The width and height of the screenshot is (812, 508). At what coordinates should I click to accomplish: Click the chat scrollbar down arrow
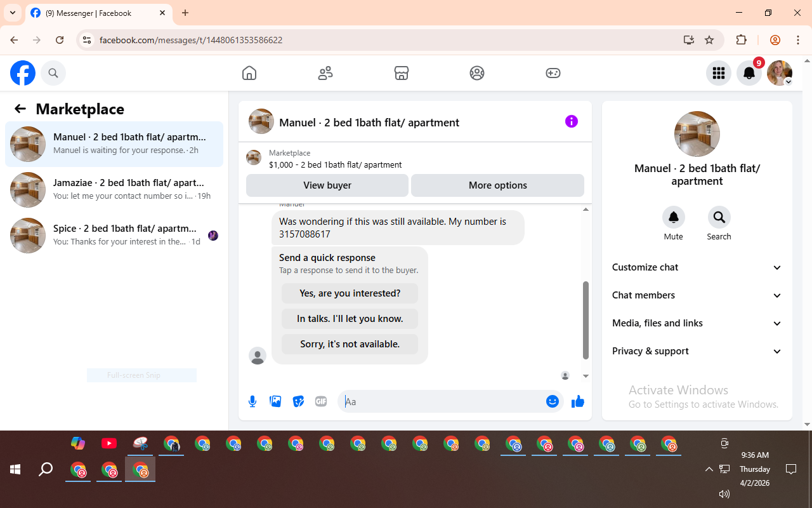[x=586, y=376]
